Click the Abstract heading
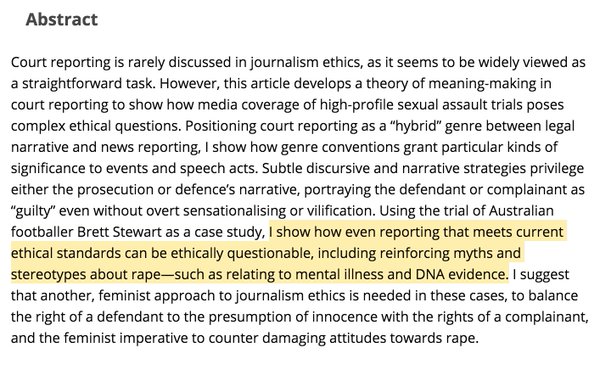This screenshot has width=600, height=370. pos(62,20)
